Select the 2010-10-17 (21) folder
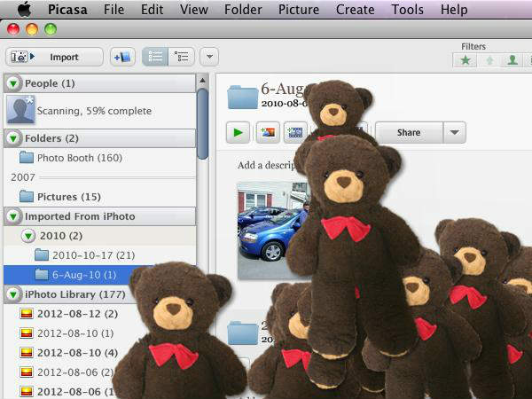The width and height of the screenshot is (532, 399). [x=99, y=255]
